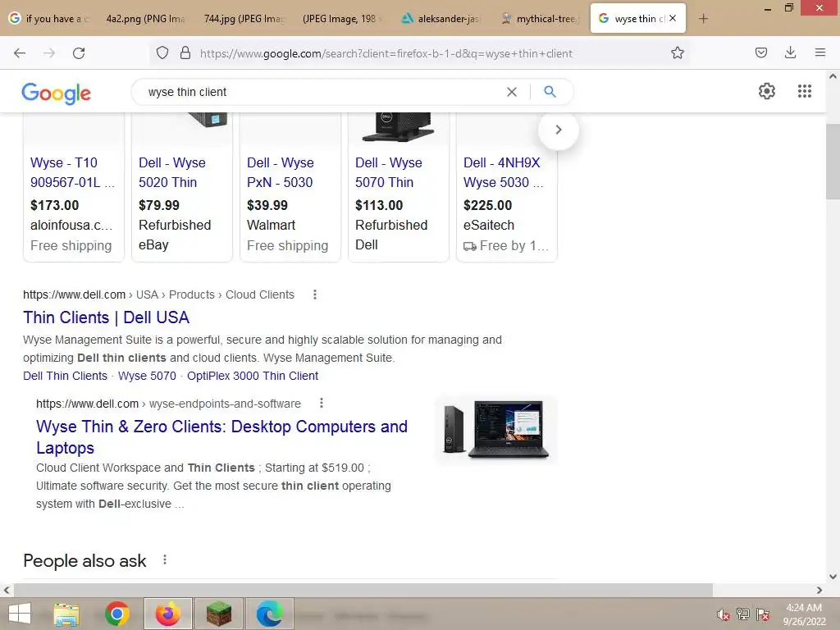Screen dimensions: 840x630
Task: Open Minecraft from taskbar
Action: [x=218, y=614]
